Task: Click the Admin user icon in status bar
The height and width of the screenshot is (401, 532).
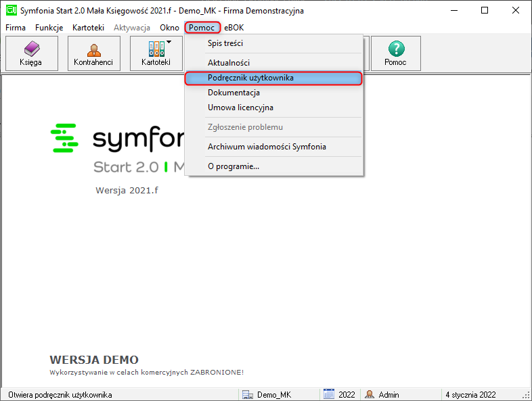Action: click(370, 394)
